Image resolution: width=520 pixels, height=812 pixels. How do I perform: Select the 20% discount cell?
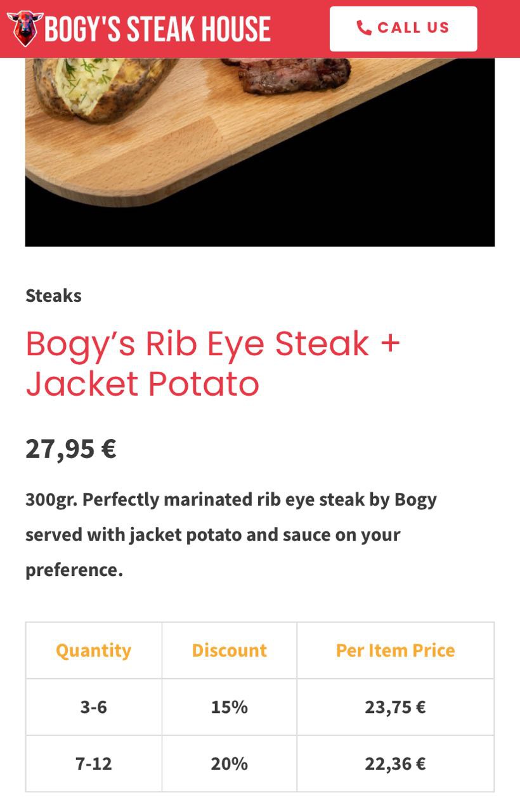[x=229, y=763]
